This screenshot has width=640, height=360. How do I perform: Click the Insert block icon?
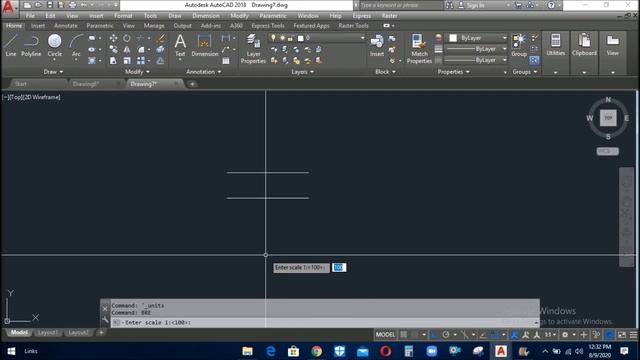pyautogui.click(x=377, y=45)
